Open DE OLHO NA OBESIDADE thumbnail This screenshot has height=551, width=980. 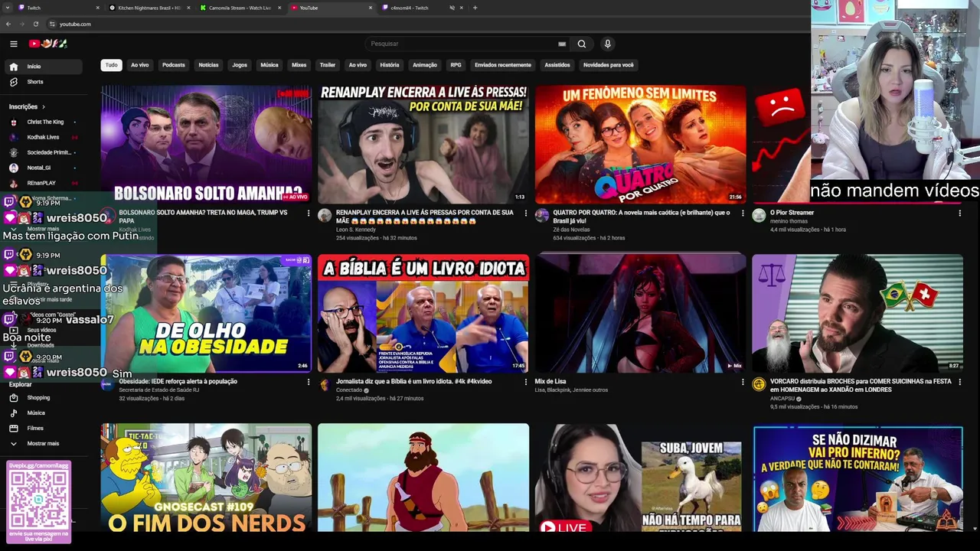click(x=206, y=314)
